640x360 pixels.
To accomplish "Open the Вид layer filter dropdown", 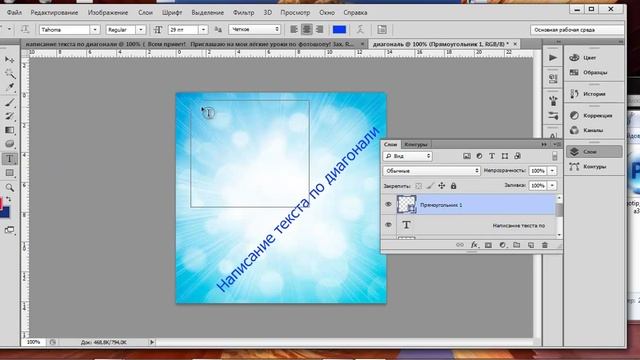I will (407, 156).
